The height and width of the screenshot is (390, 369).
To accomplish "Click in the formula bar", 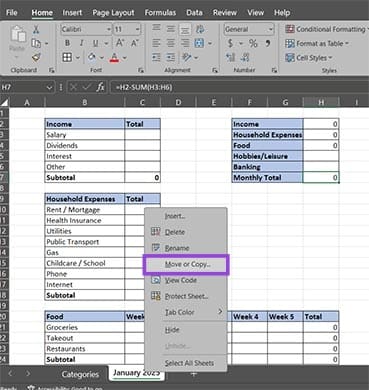I will click(x=239, y=88).
